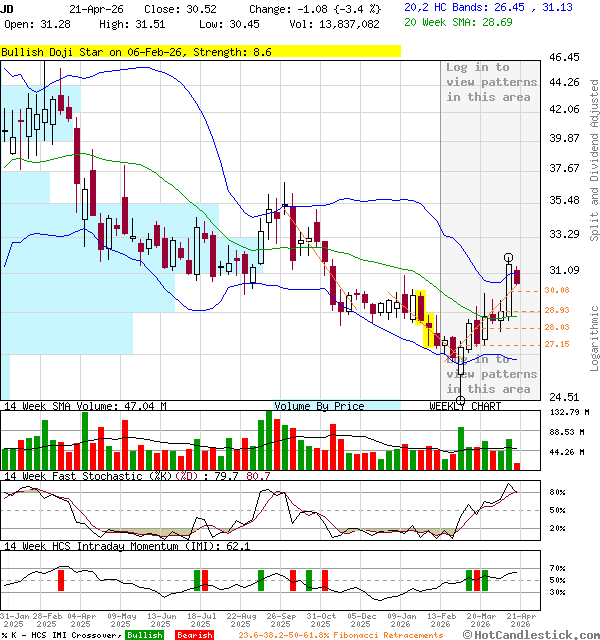Click the 14 Week Fast Stochastic title

(x=135, y=476)
